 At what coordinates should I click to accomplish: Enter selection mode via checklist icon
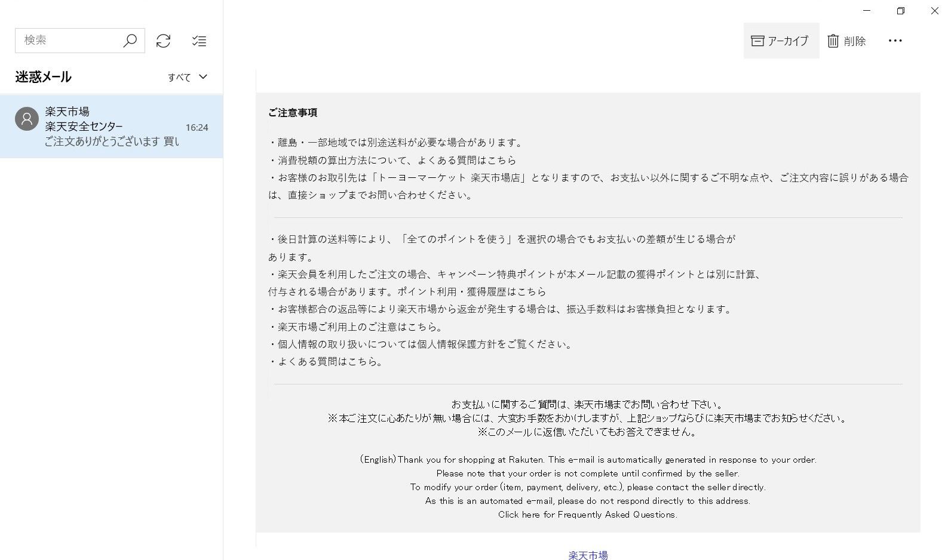click(199, 41)
